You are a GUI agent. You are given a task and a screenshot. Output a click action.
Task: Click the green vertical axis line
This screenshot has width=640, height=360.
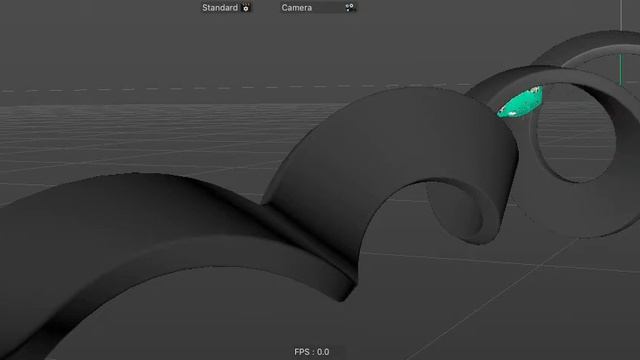[620, 69]
